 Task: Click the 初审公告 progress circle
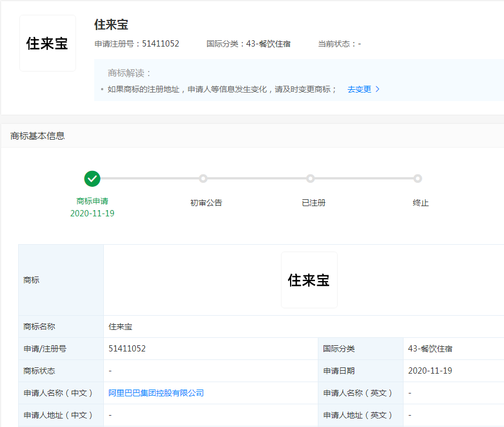tap(203, 178)
